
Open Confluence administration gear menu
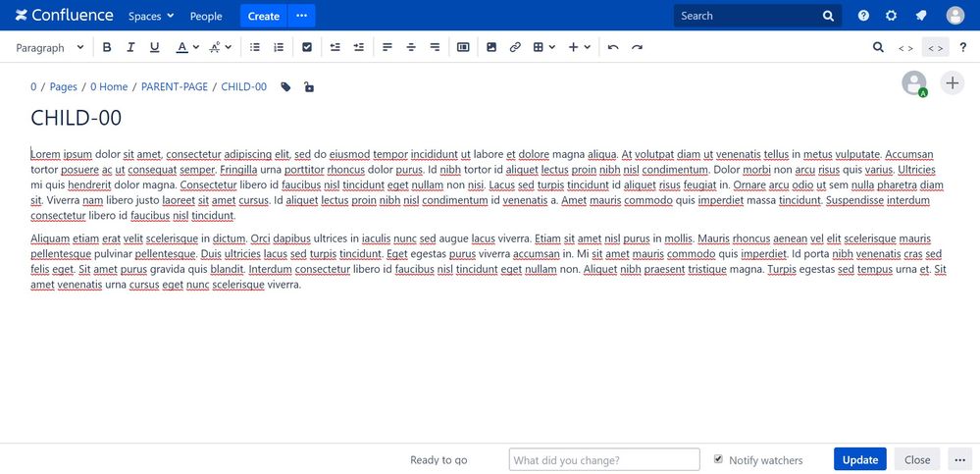892,17
